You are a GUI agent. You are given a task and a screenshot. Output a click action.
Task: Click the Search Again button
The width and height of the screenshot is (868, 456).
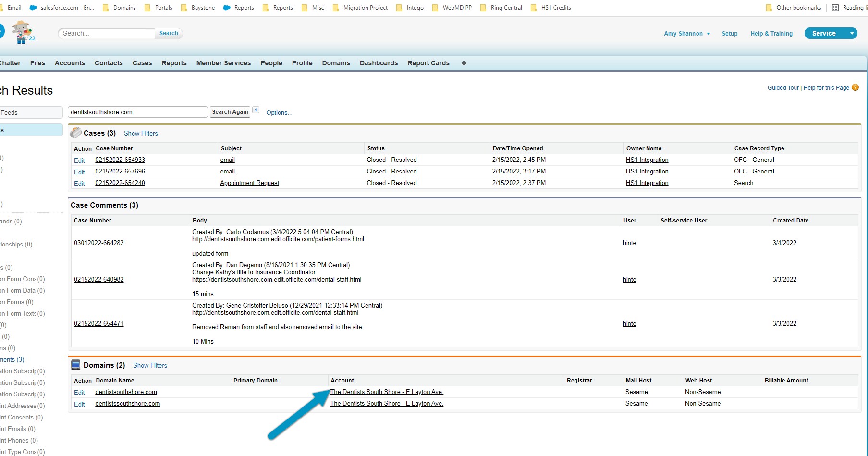pos(230,112)
